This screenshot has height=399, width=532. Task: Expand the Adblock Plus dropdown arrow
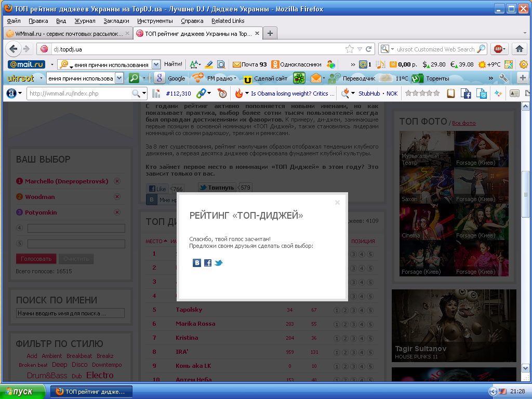click(504, 49)
